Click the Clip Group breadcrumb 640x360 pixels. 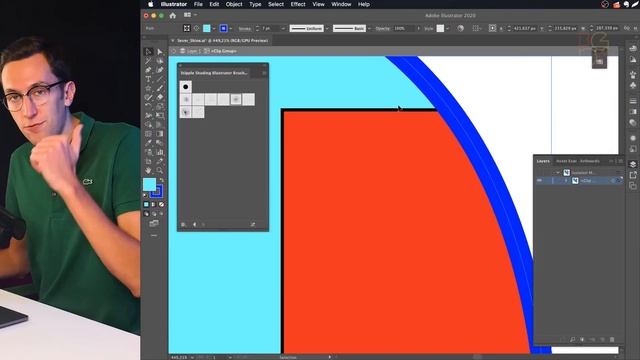[x=223, y=51]
